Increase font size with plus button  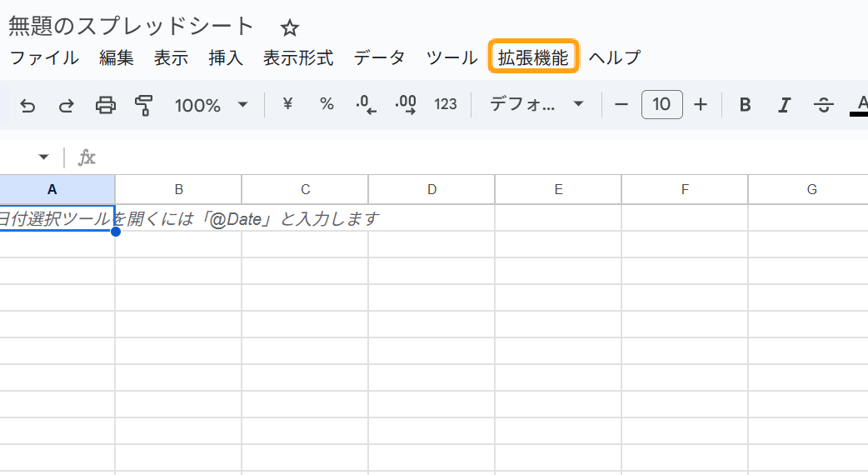point(701,104)
